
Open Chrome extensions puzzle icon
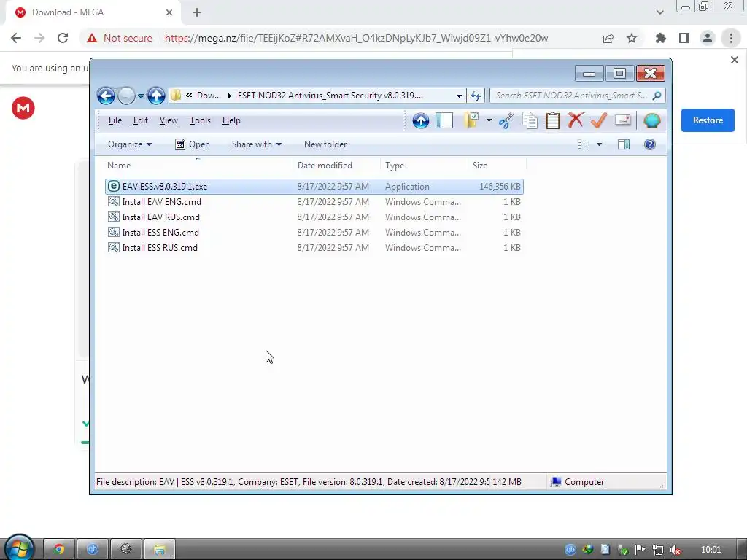[x=661, y=38]
